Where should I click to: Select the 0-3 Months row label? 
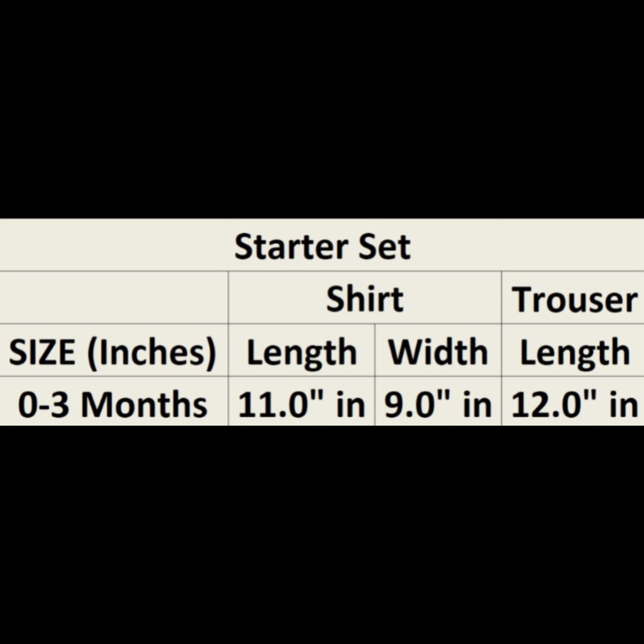[113, 405]
